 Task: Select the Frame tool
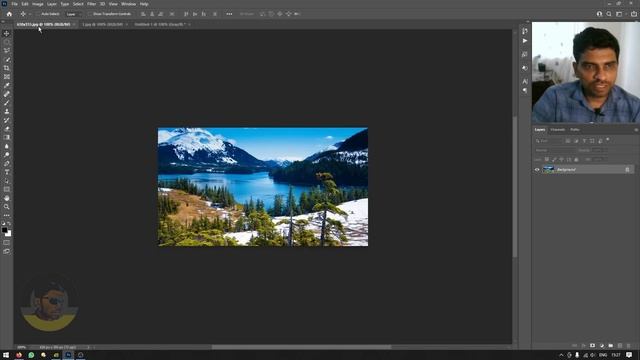[x=7, y=77]
